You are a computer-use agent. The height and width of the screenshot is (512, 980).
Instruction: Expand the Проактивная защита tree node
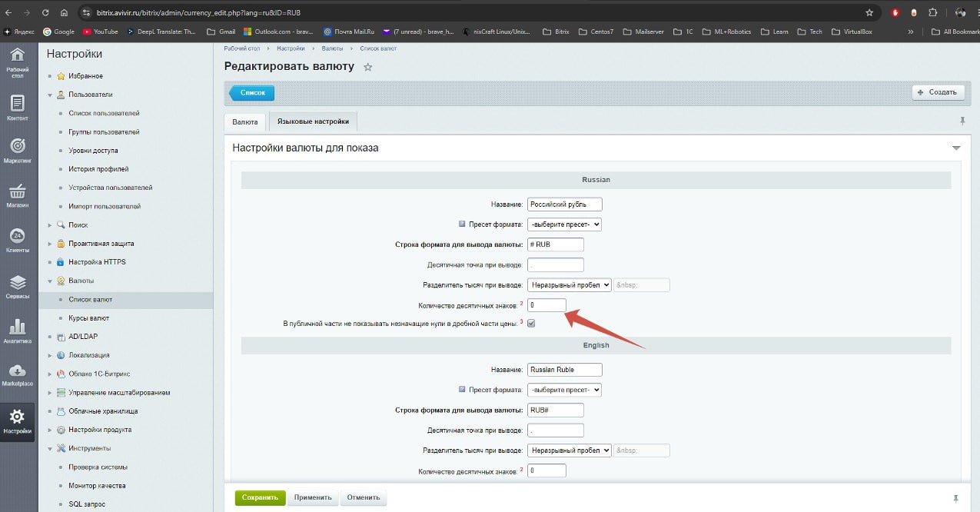[x=51, y=244]
